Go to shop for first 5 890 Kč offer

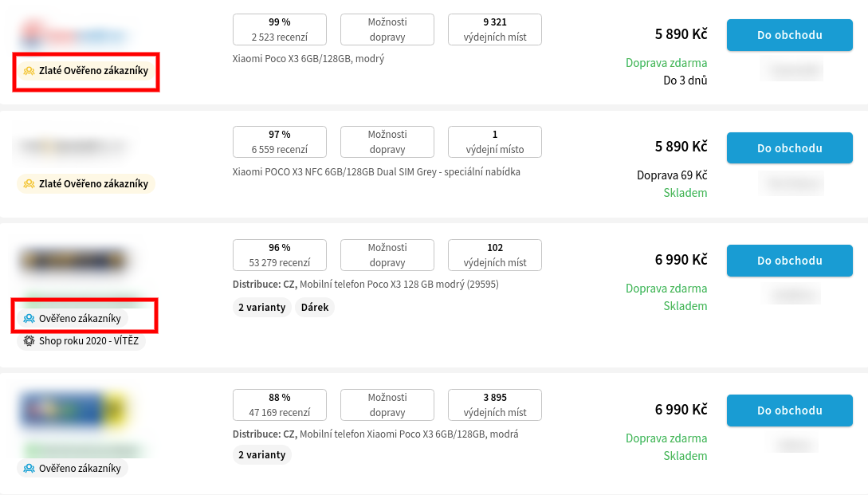tap(789, 35)
